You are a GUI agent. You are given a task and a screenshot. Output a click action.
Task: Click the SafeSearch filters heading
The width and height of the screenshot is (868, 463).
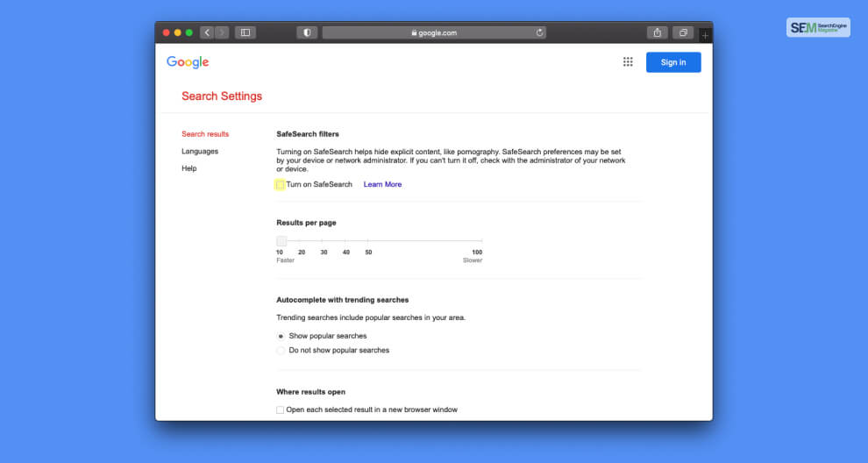[x=307, y=134]
